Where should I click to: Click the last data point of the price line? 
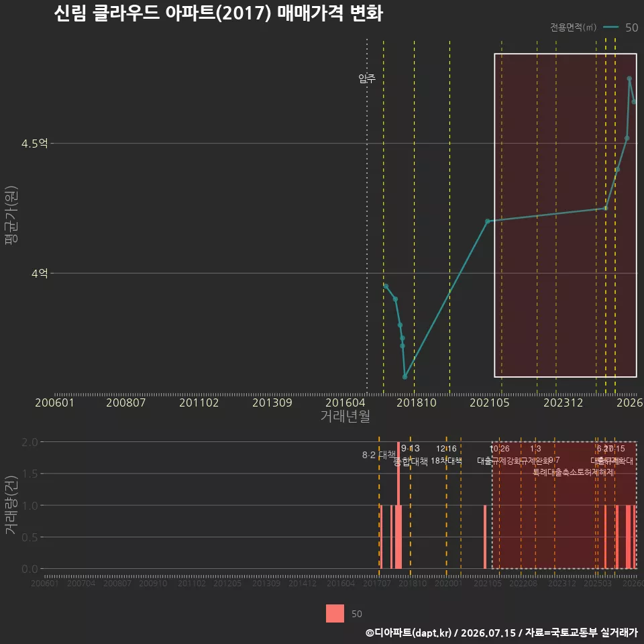point(634,101)
